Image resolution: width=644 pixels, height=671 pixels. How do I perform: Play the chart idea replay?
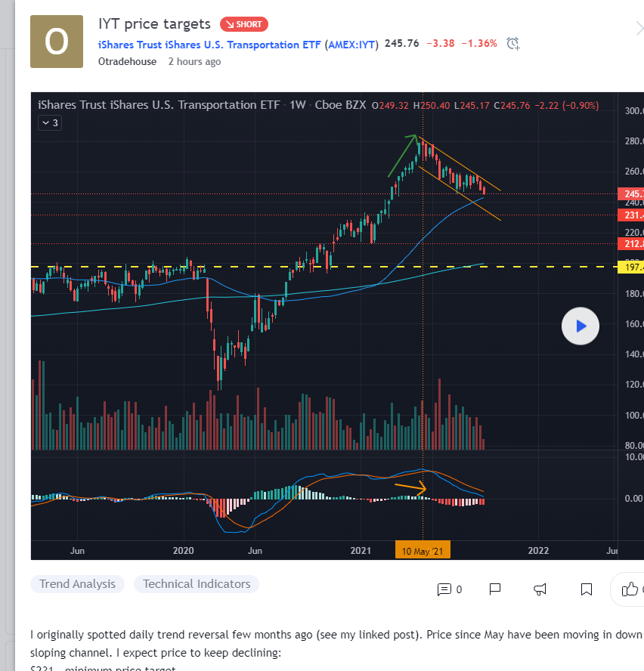(x=581, y=326)
